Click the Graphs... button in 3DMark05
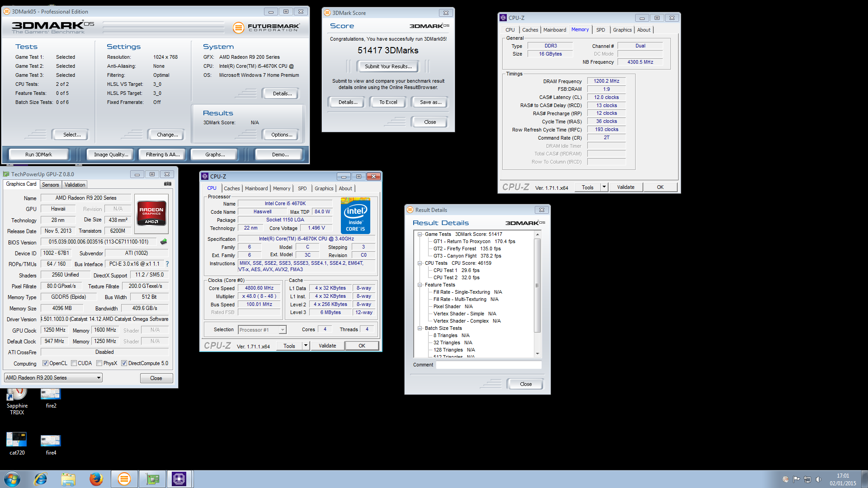This screenshot has height=488, width=868. coord(215,155)
